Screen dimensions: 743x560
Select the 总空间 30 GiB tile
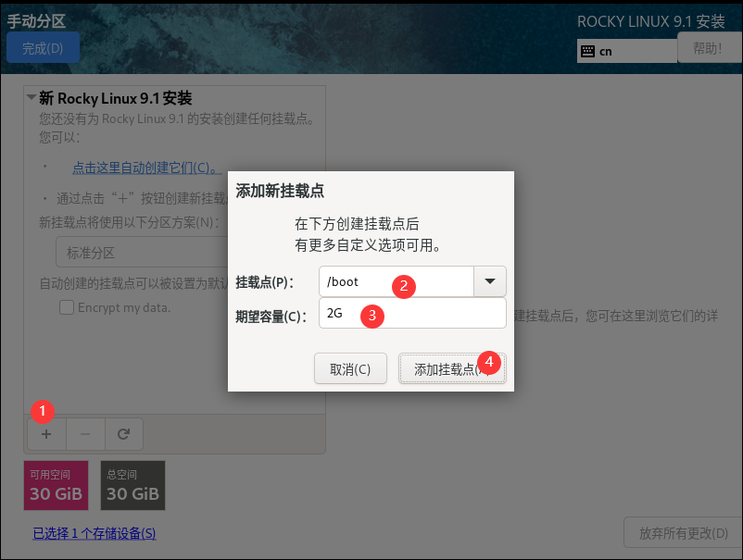coord(132,485)
